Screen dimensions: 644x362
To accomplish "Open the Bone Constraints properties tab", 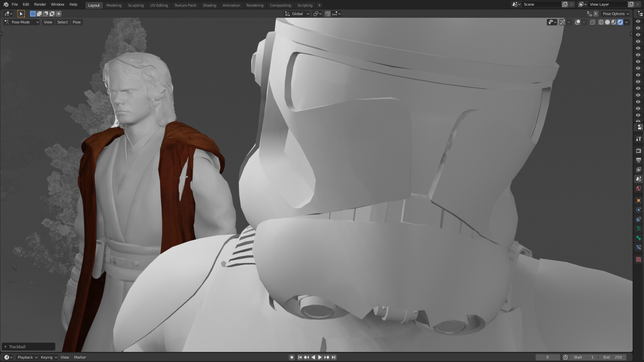I will 638,247.
